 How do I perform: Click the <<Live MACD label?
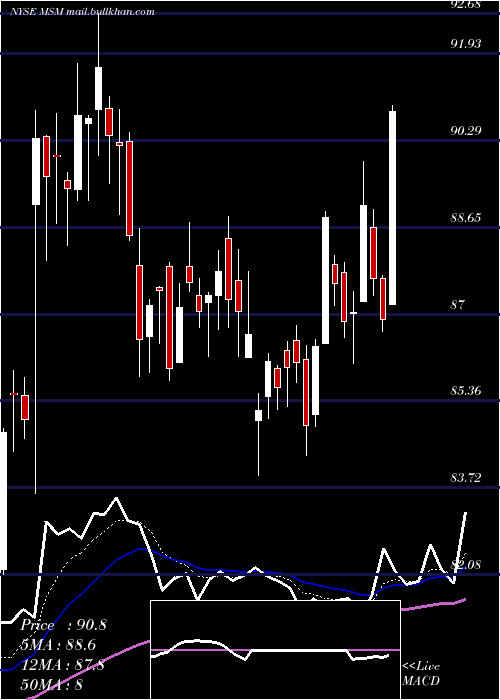(x=421, y=674)
